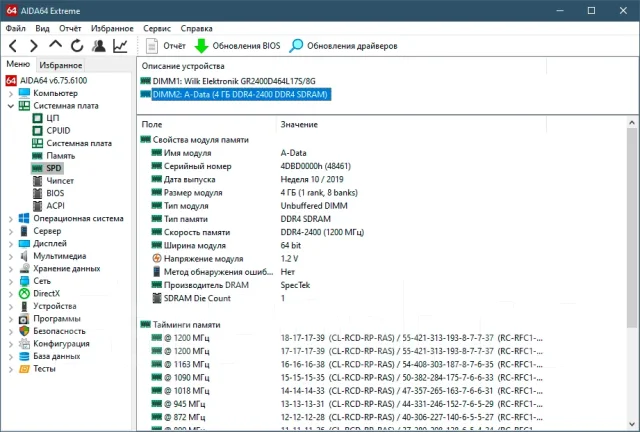Click the Мультимедиа speaker icon
The height and width of the screenshot is (432, 640).
[x=24, y=256]
